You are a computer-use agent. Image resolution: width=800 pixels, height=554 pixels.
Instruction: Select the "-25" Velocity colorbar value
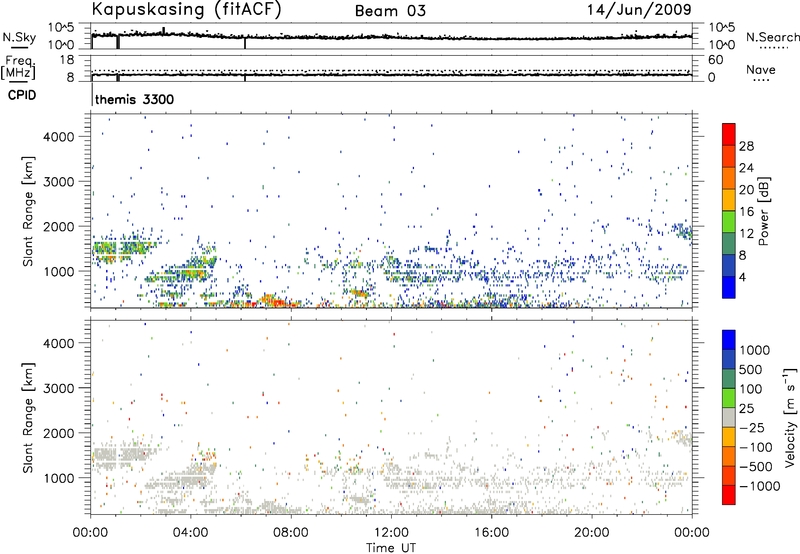point(752,427)
